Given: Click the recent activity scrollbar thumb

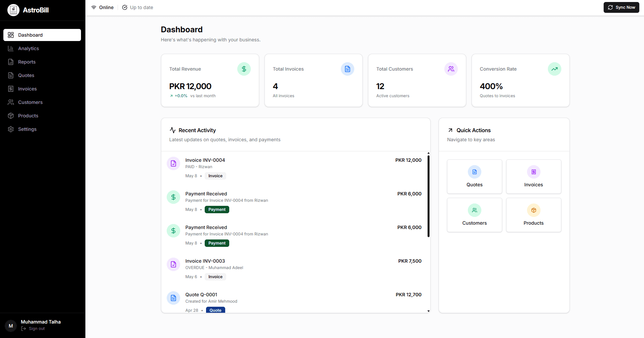Looking at the screenshot, I should point(429,196).
